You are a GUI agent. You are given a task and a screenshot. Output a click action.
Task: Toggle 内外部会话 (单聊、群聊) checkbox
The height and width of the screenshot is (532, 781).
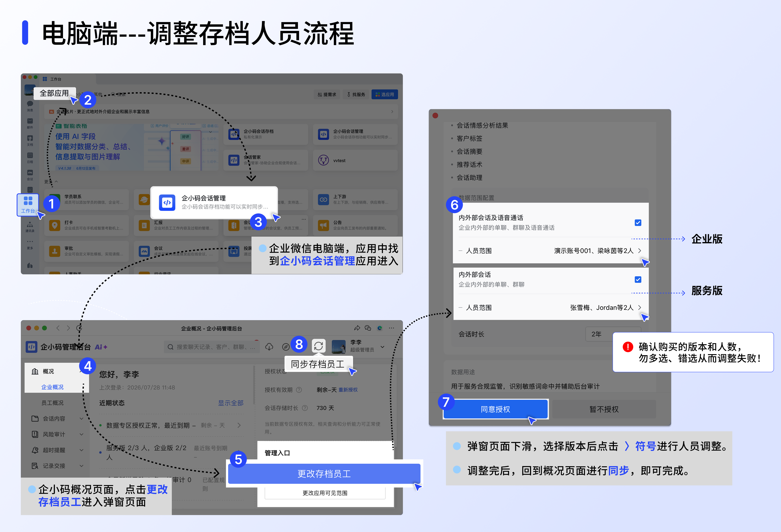tap(638, 279)
